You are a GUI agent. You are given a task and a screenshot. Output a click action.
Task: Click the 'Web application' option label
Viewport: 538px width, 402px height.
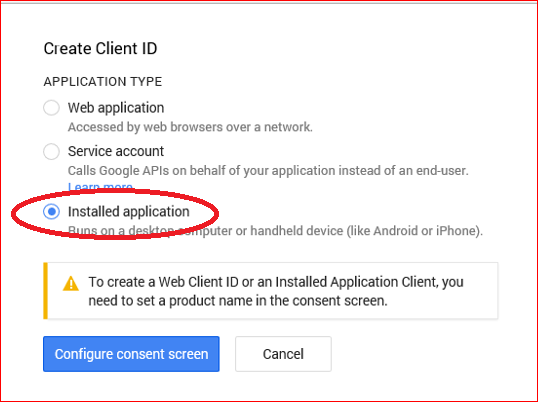[x=116, y=108]
